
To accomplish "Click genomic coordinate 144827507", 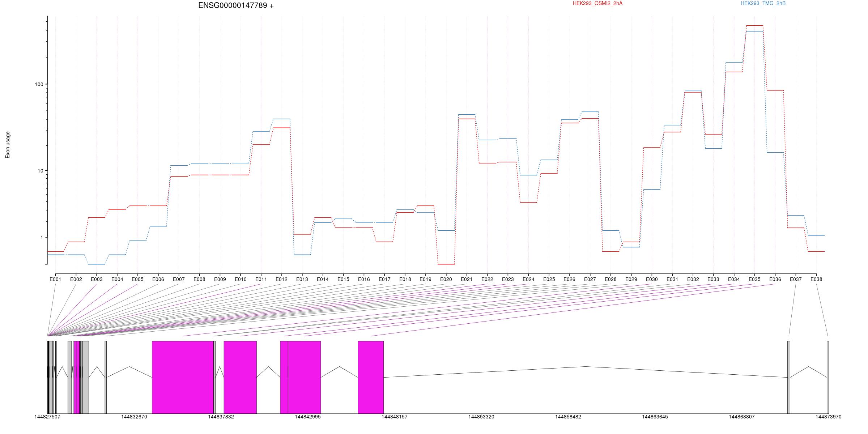I will pos(47,417).
